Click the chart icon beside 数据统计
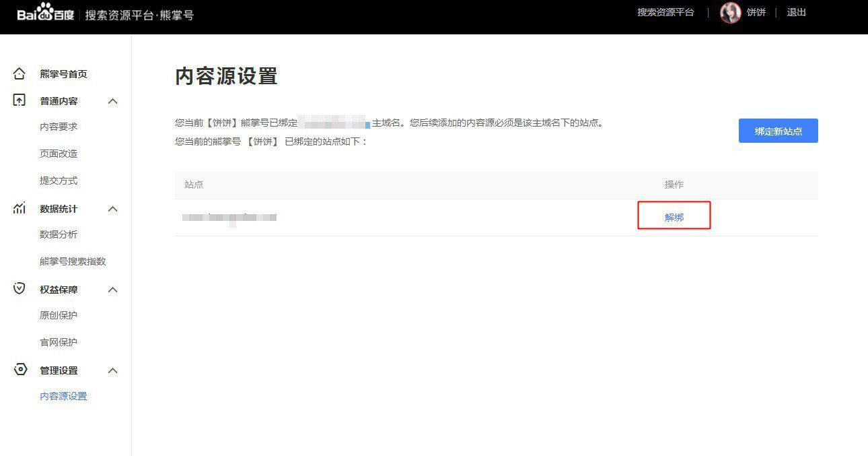The width and height of the screenshot is (868, 456). [19, 208]
